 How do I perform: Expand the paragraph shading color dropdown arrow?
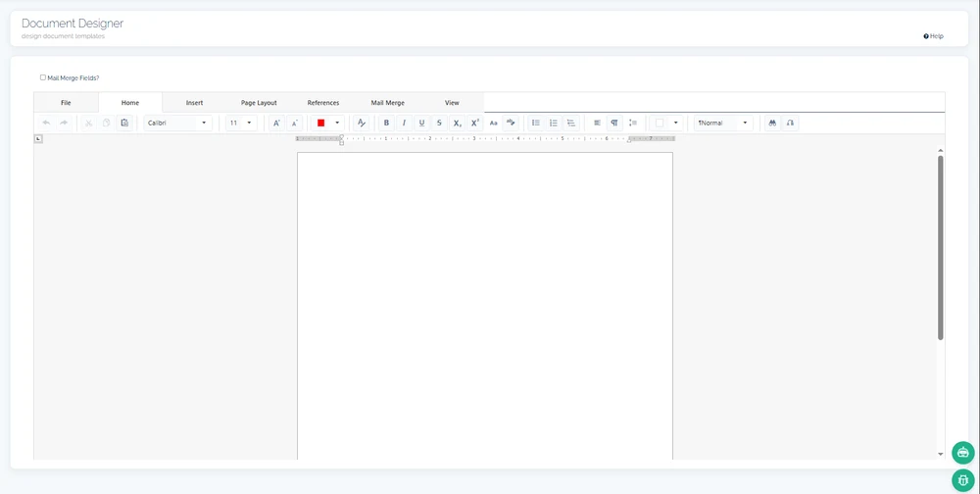coord(675,123)
